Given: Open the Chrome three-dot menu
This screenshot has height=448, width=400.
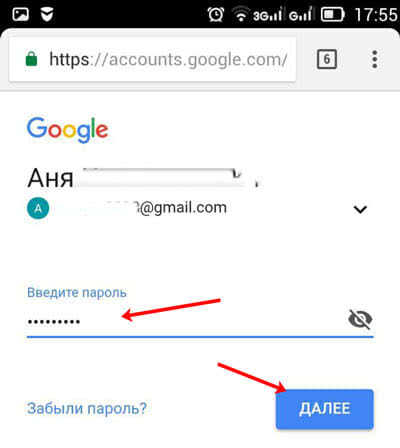Looking at the screenshot, I should coord(375,59).
